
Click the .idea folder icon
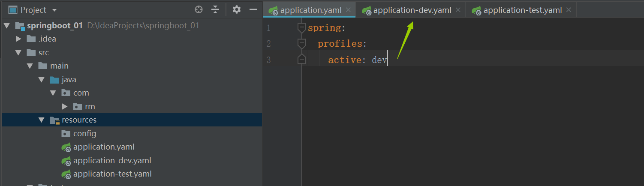pos(31,39)
